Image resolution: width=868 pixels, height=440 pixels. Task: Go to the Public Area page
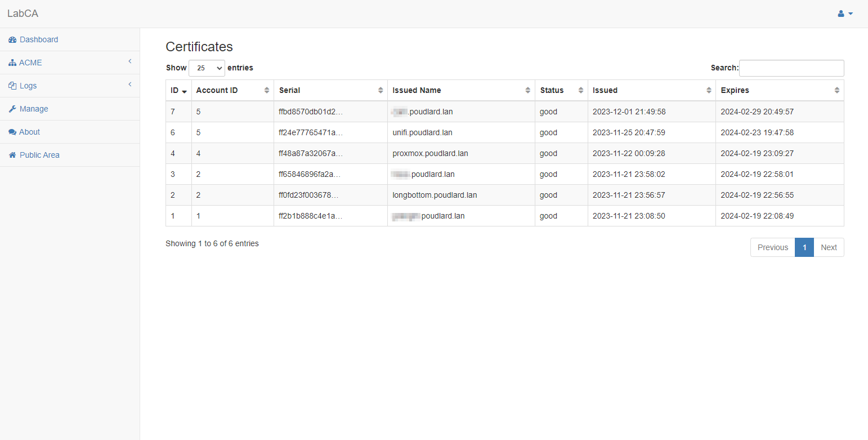[x=39, y=155]
